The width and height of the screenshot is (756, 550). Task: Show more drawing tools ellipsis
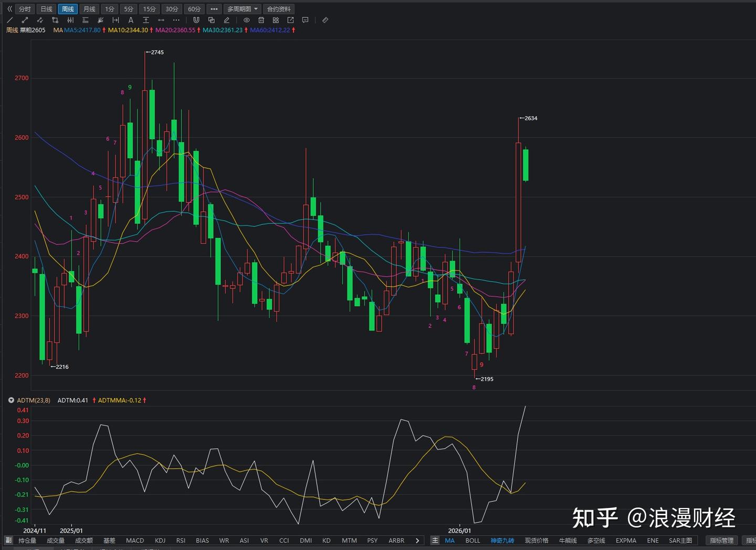click(176, 20)
